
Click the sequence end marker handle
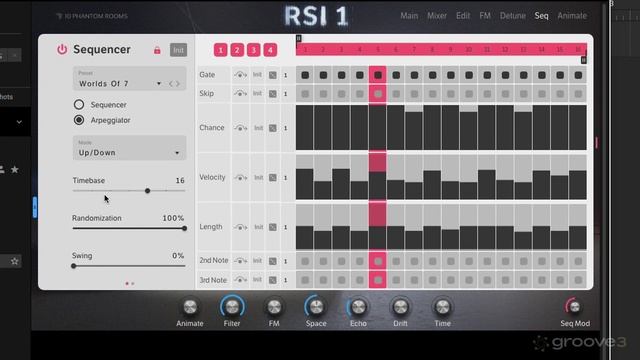(584, 60)
